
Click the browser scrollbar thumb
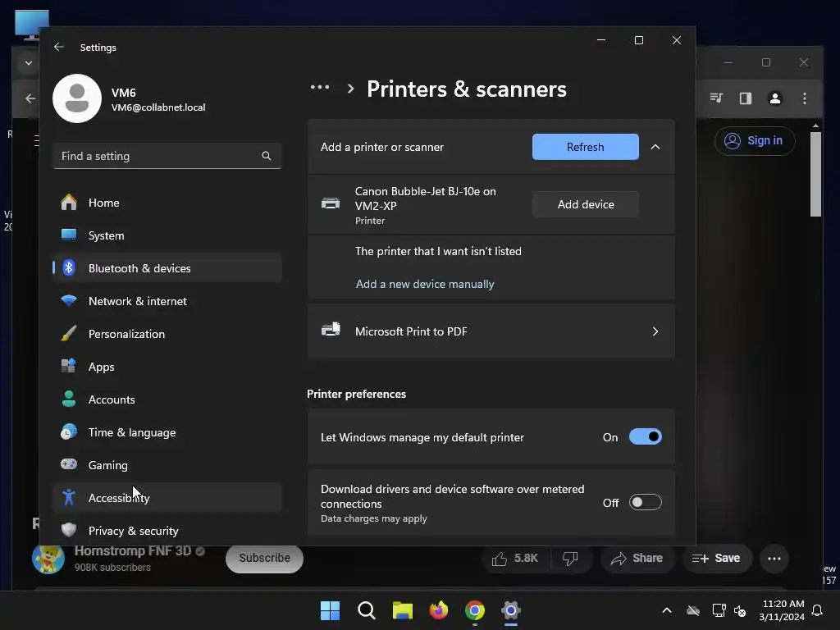click(815, 175)
